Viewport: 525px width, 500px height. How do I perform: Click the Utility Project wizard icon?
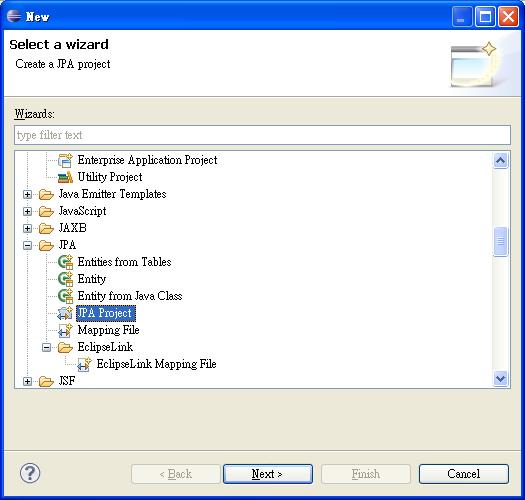(x=65, y=177)
